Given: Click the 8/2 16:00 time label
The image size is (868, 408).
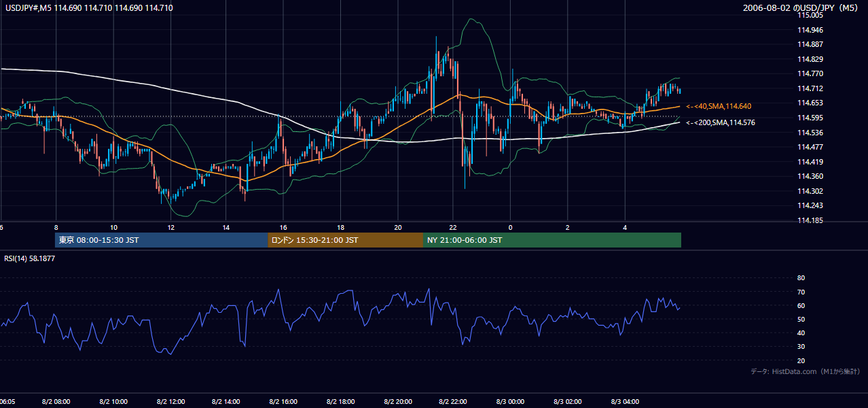Looking at the screenshot, I should click(283, 402).
